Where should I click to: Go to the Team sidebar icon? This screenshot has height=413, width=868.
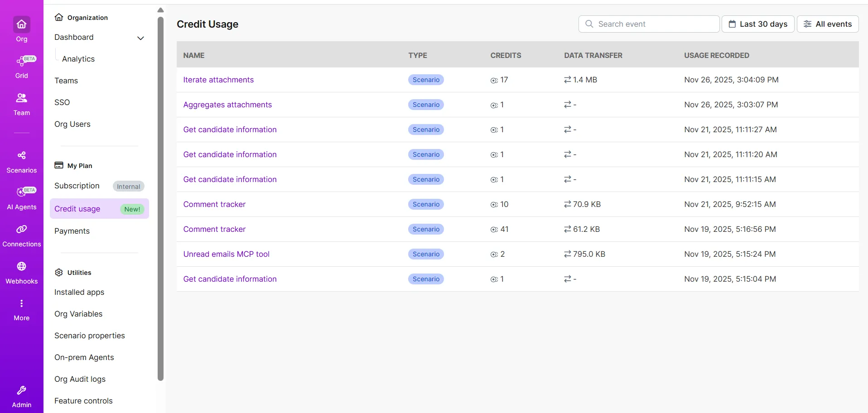pyautogui.click(x=22, y=98)
